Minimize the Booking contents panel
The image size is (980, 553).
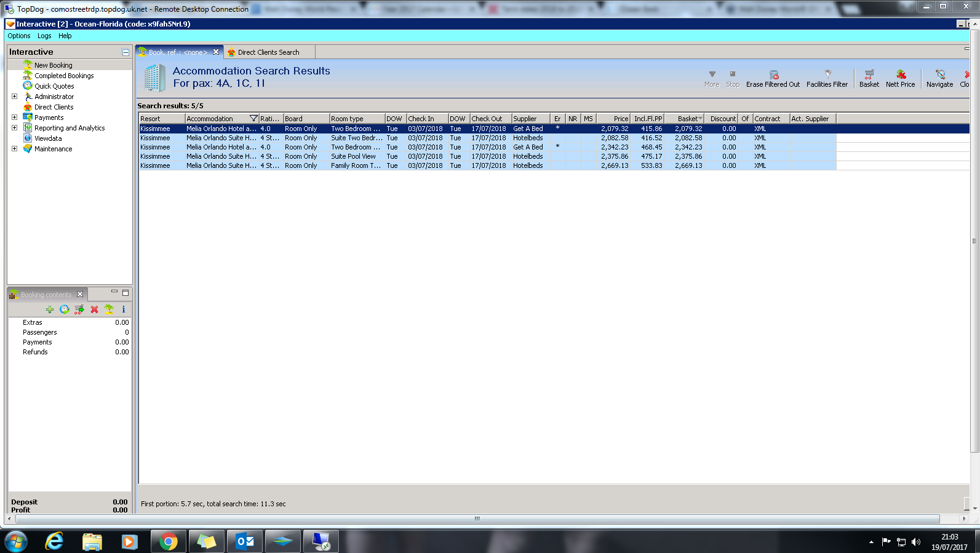point(114,292)
